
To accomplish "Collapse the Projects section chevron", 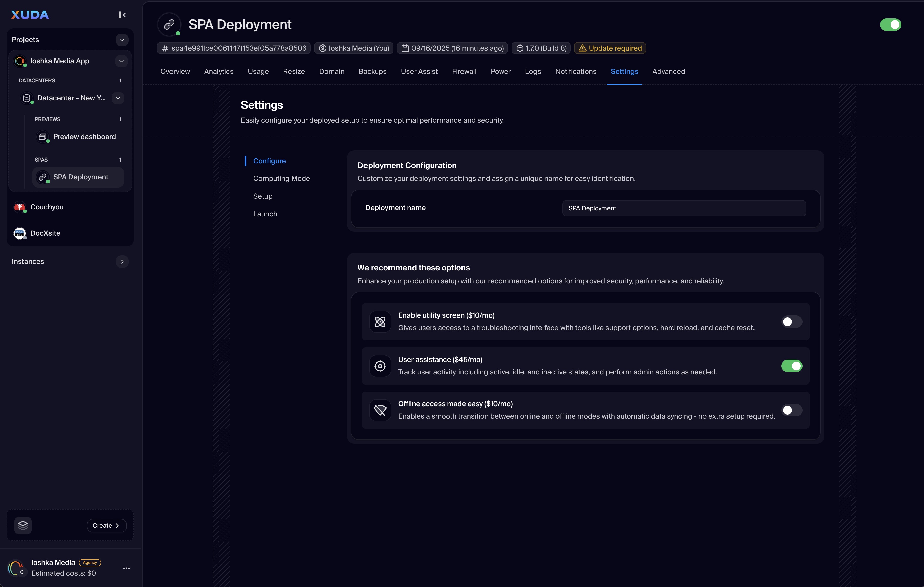I will (122, 40).
